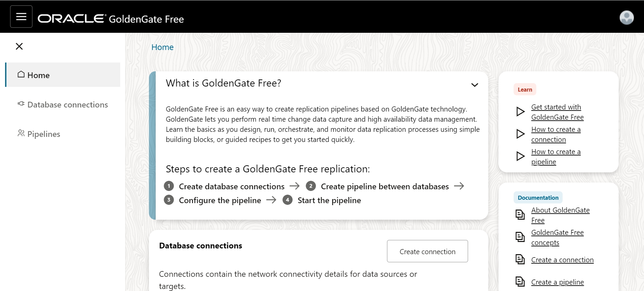
Task: Click the Home breadcrumb link
Action: [162, 47]
